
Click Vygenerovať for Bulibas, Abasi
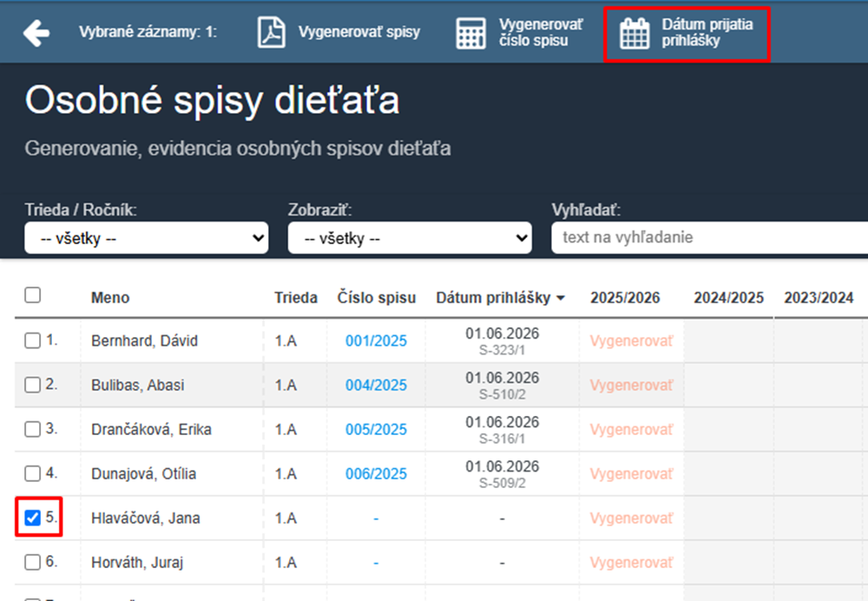(631, 385)
